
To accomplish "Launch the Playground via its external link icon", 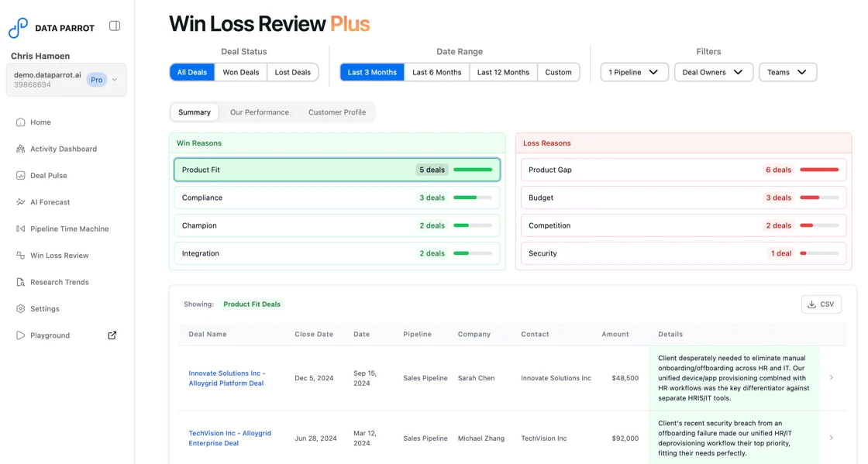I will [x=112, y=335].
